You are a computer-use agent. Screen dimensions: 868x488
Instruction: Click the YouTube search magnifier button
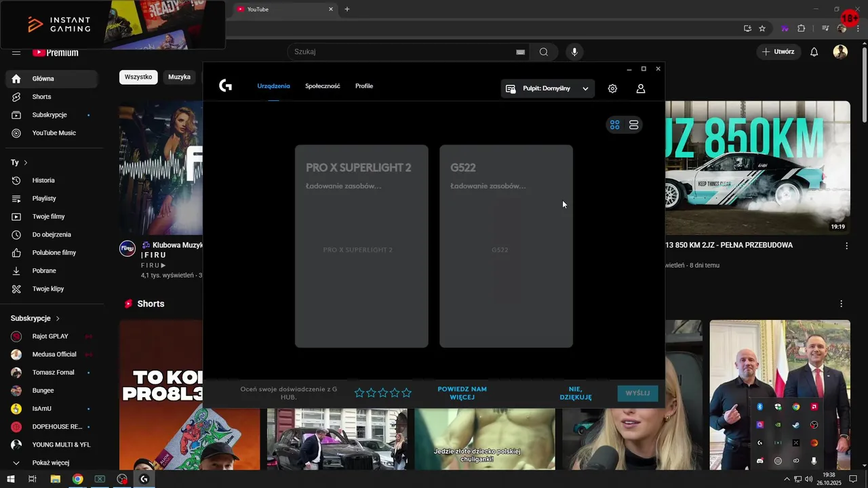544,52
